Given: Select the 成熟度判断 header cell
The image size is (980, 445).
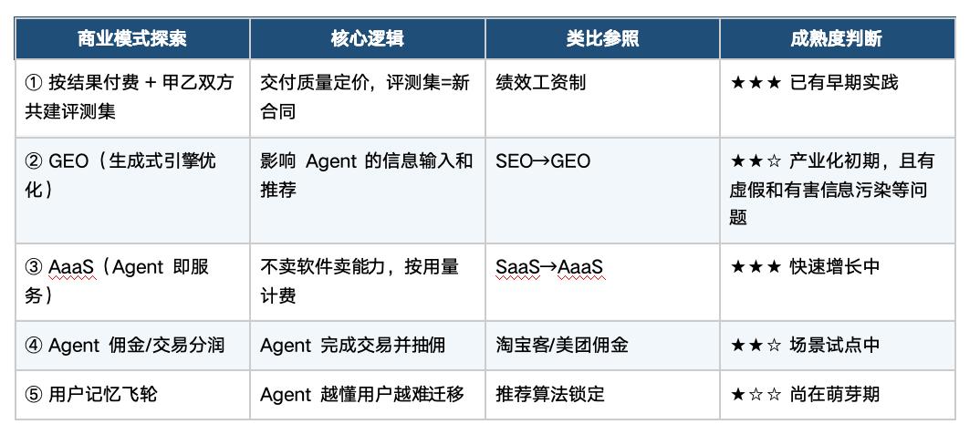Looking at the screenshot, I should (836, 38).
